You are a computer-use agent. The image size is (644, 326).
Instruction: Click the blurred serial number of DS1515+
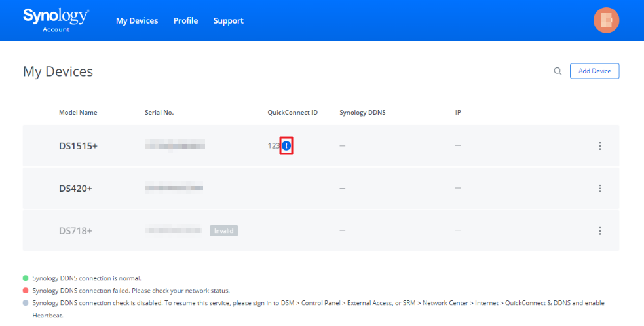(175, 145)
